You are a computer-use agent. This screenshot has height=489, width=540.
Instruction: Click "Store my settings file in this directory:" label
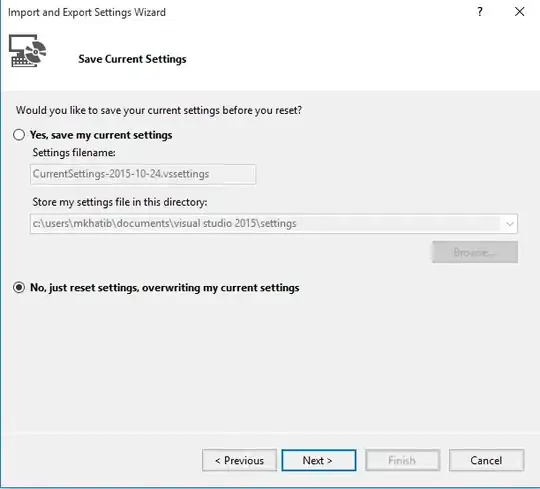(120, 202)
